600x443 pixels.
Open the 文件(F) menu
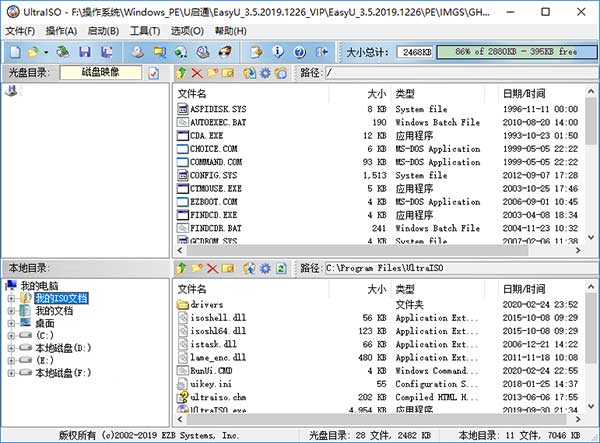20,31
